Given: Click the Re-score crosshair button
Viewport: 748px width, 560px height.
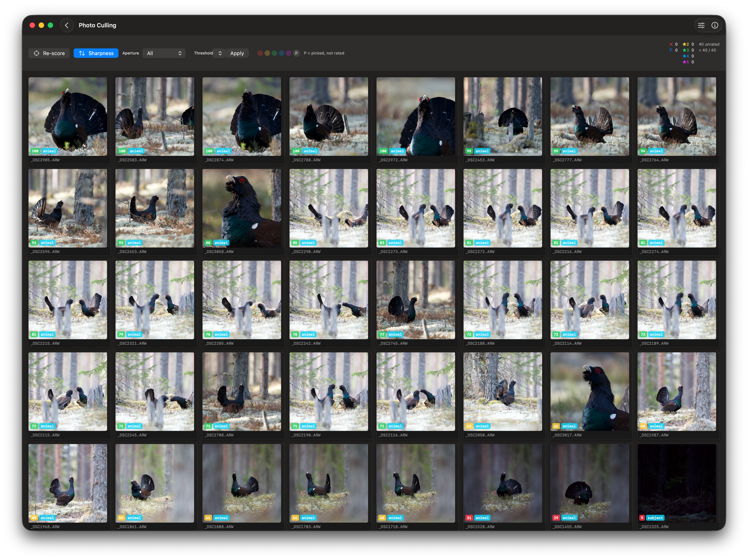Looking at the screenshot, I should (x=49, y=53).
